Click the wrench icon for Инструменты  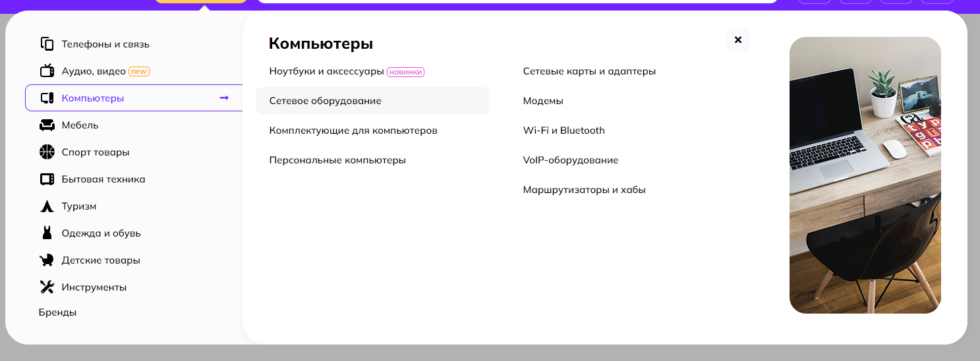pyautogui.click(x=47, y=287)
